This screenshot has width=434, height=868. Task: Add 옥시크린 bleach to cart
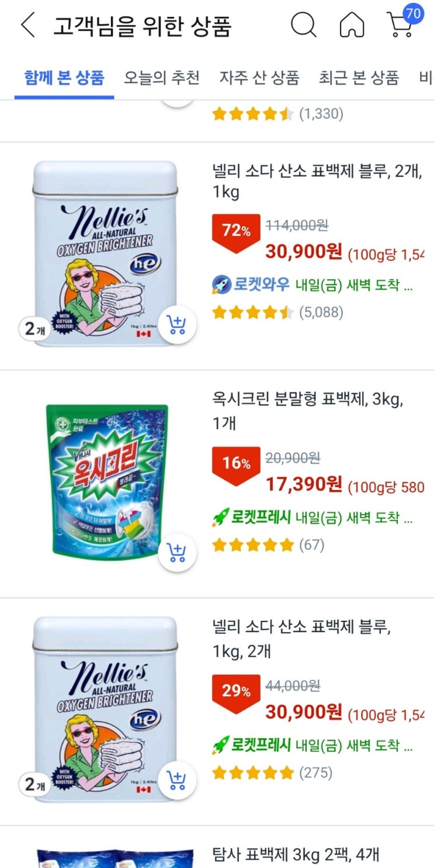(x=176, y=553)
